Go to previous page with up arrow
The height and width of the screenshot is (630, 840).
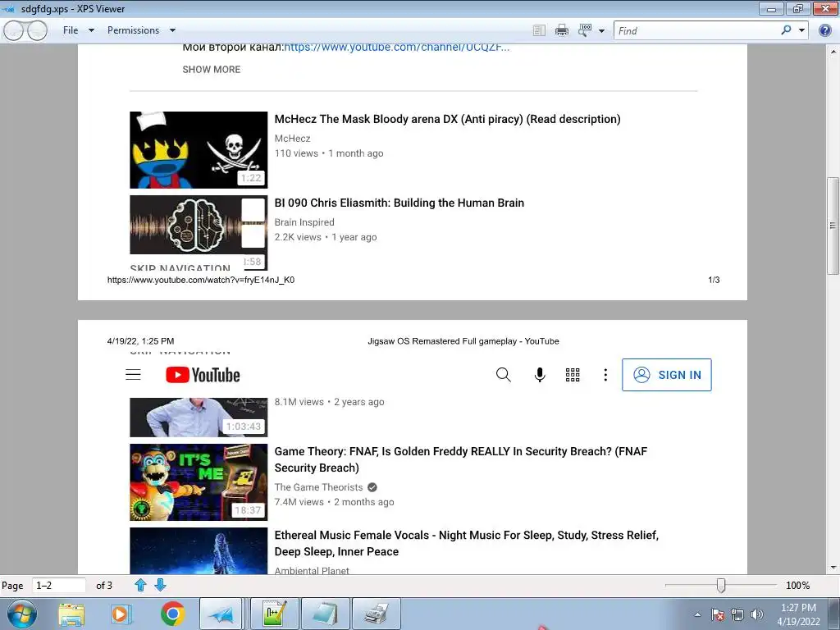(140, 585)
